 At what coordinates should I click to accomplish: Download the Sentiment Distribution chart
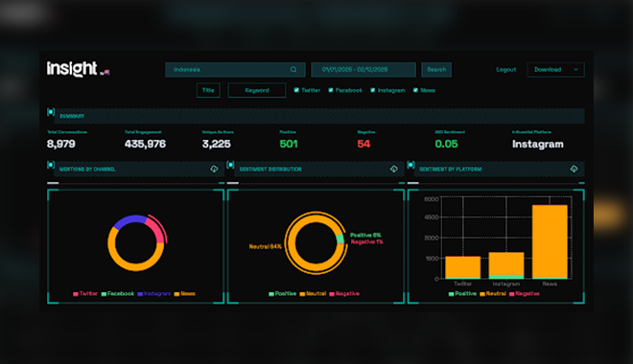point(394,169)
